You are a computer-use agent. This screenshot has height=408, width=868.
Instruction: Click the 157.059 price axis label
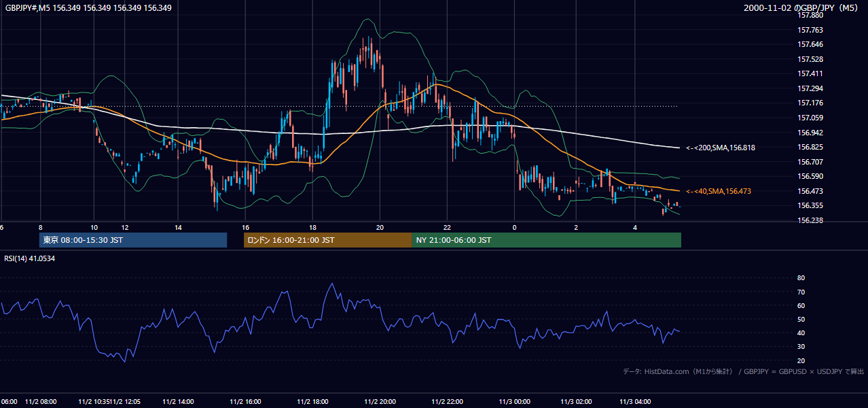(x=810, y=118)
